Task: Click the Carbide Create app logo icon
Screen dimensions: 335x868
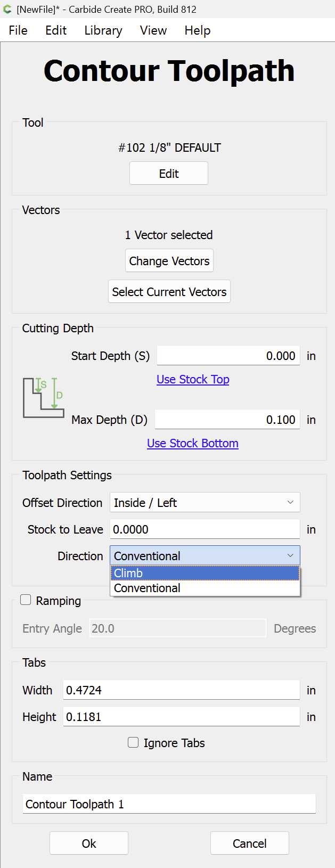Action: coord(7,10)
